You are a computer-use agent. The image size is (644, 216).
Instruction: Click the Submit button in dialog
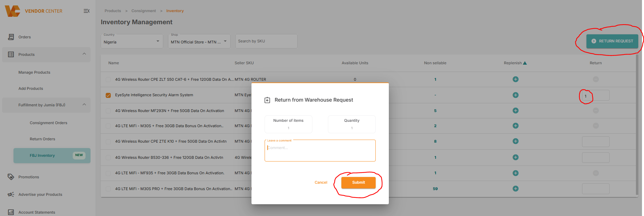[x=358, y=182]
